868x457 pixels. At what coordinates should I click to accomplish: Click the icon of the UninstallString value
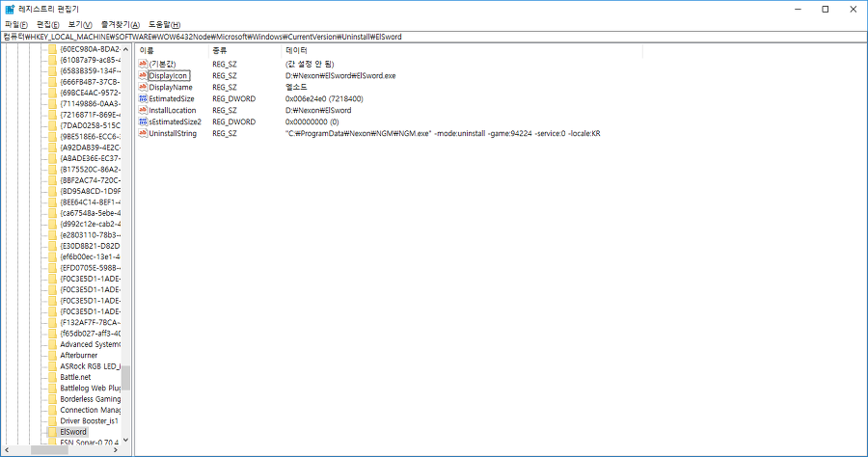coord(143,133)
